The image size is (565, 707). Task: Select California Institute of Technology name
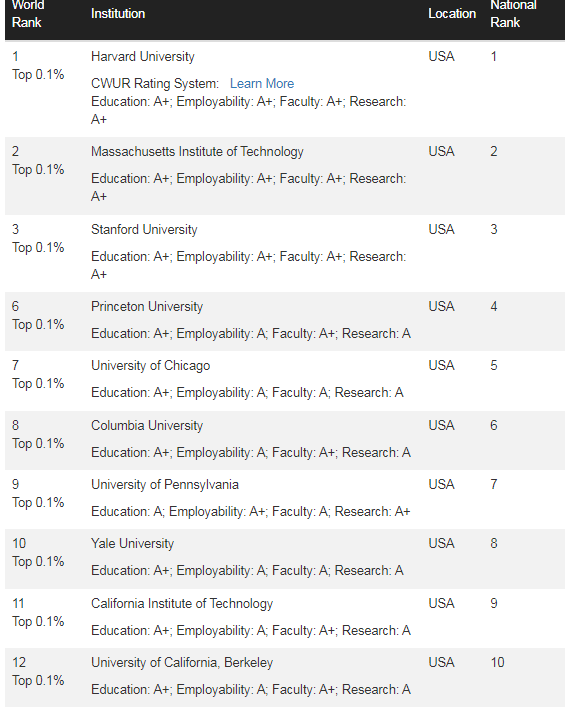tap(182, 604)
